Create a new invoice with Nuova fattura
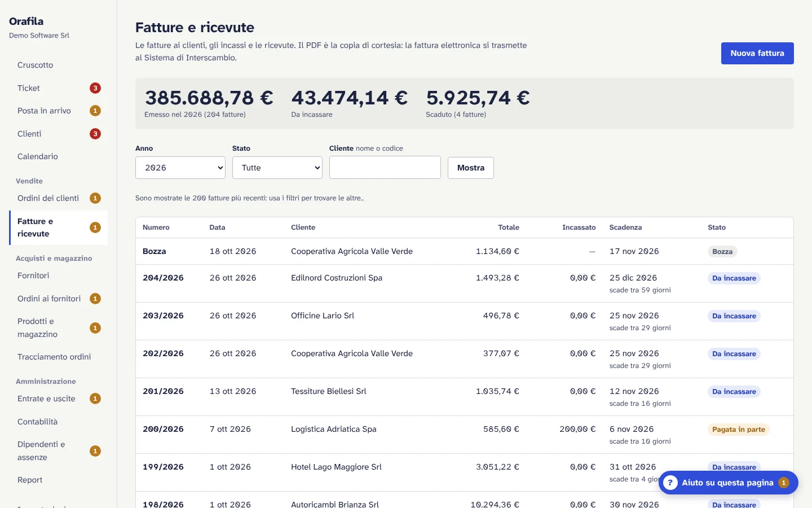 [x=757, y=53]
